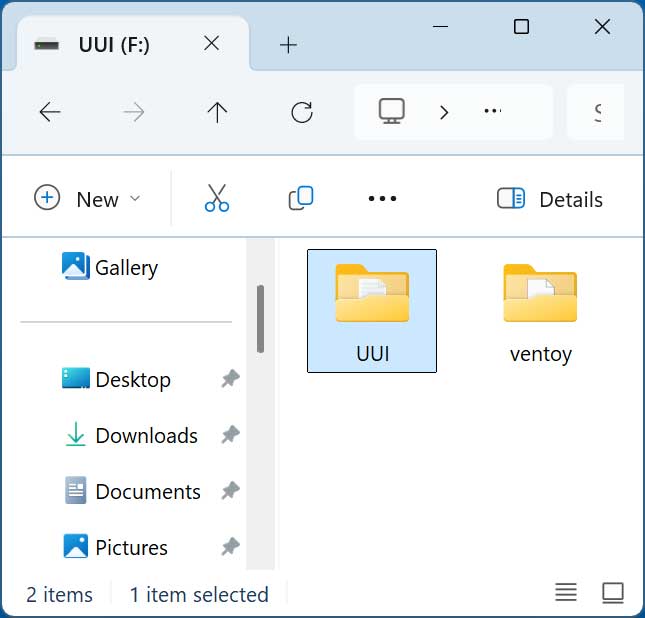Click the '1 item selected' status text

[199, 595]
